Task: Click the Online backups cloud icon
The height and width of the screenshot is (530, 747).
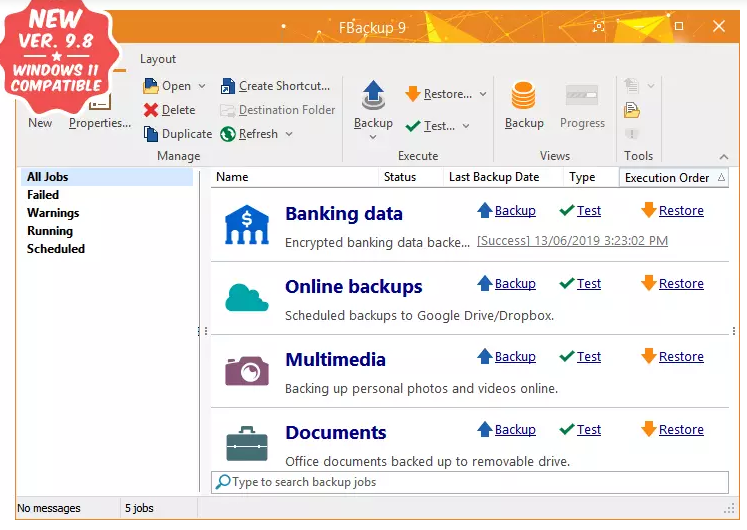Action: [x=247, y=297]
